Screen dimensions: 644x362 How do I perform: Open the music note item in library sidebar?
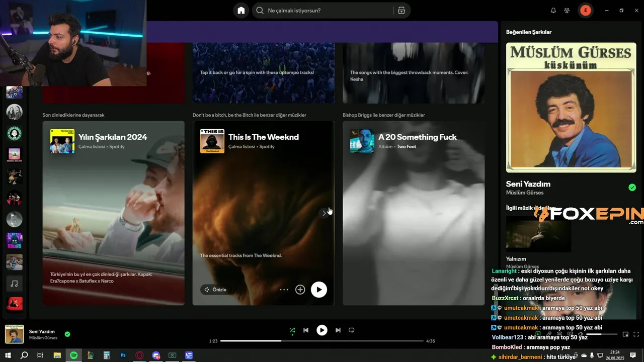(14, 284)
